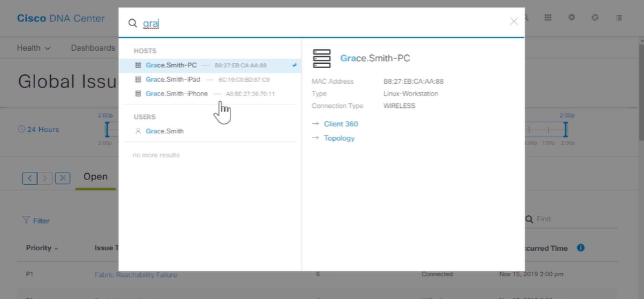Open the Client 360 link
This screenshot has height=299, width=644.
(341, 124)
